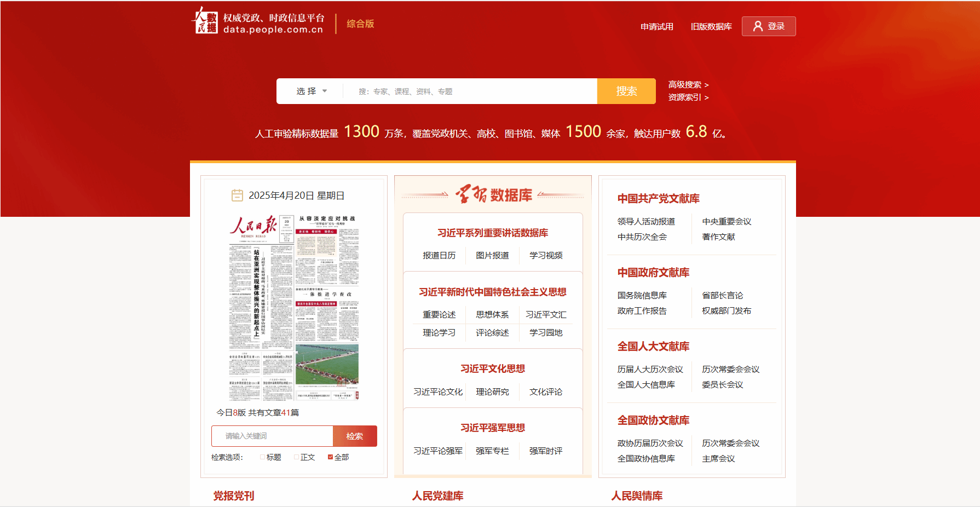
Task: Open 资源索引 link
Action: (688, 97)
